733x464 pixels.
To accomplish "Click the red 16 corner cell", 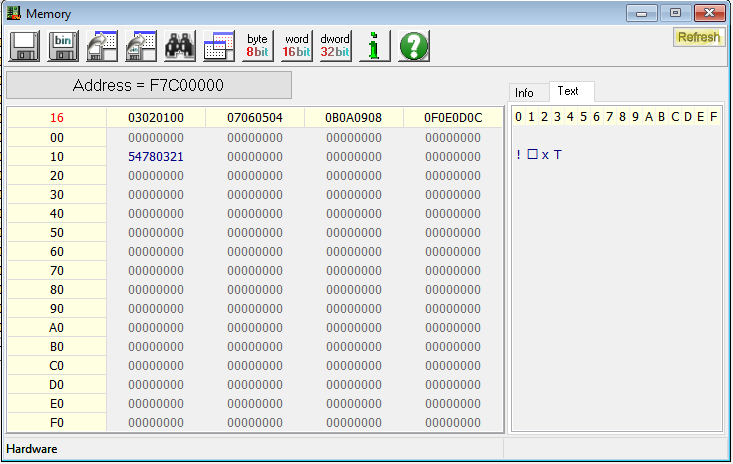I will (57, 118).
